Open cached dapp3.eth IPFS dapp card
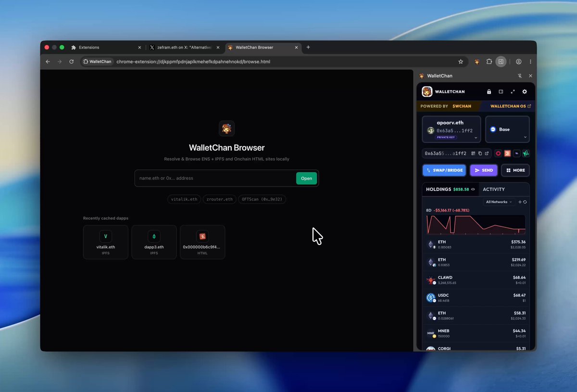 pyautogui.click(x=154, y=242)
